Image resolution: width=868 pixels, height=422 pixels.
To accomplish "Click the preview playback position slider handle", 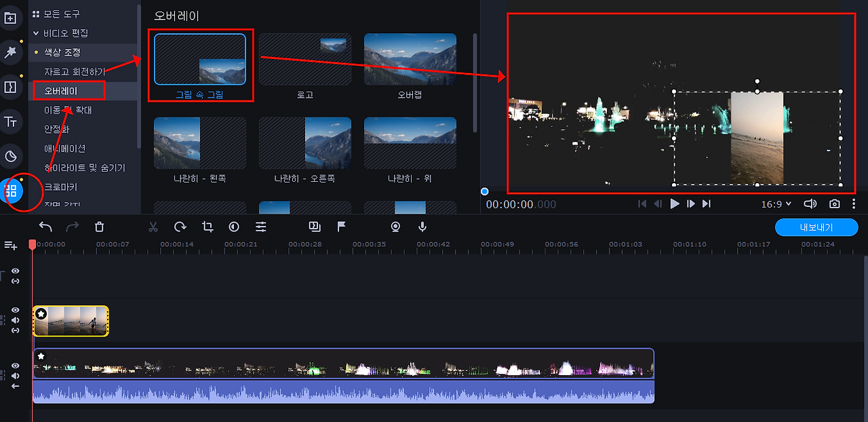I will pos(484,192).
